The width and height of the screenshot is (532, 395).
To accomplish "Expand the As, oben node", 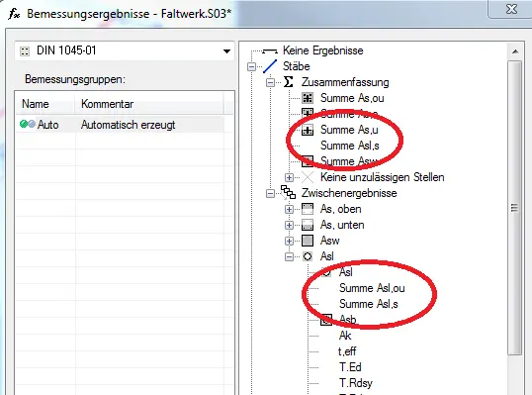I will click(x=289, y=209).
